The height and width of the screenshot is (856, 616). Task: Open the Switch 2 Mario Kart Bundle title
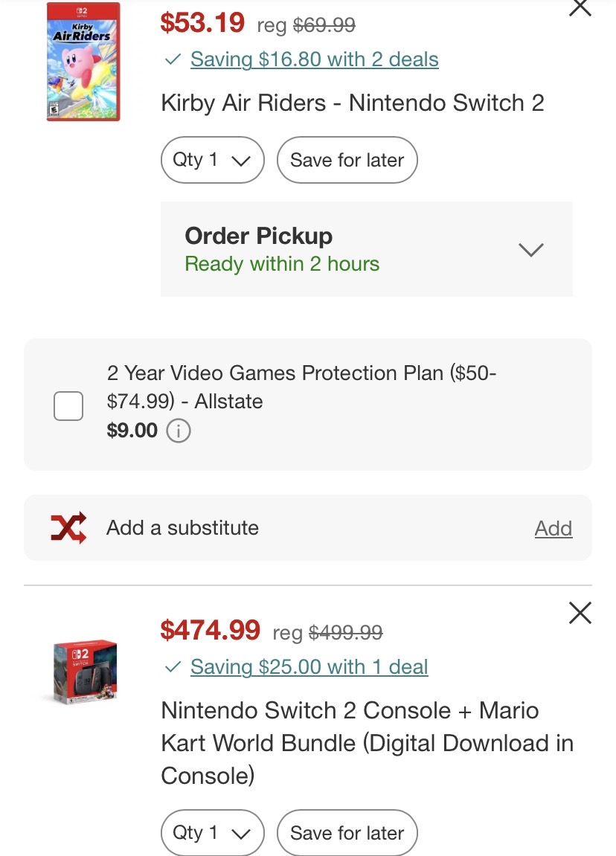(367, 742)
